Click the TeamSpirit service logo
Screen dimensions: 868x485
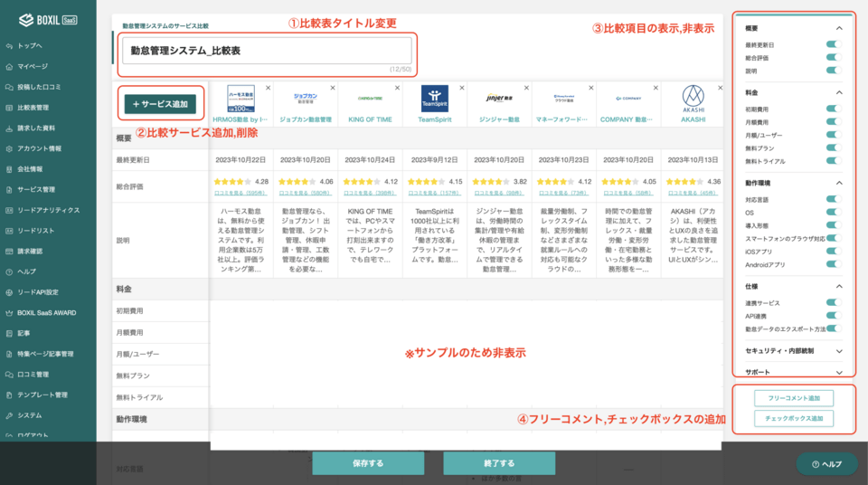[x=434, y=97]
